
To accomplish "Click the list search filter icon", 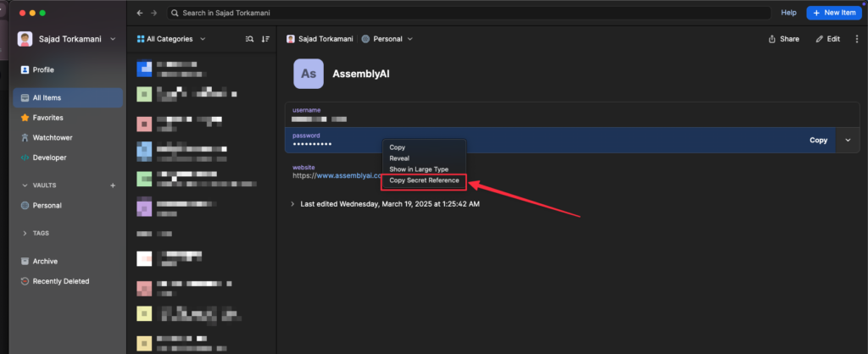I will 250,39.
